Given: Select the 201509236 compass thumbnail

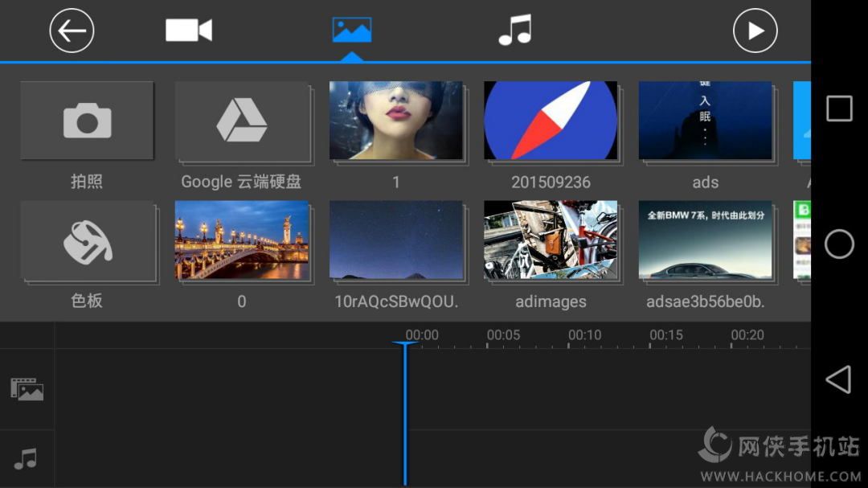Looking at the screenshot, I should [551, 121].
